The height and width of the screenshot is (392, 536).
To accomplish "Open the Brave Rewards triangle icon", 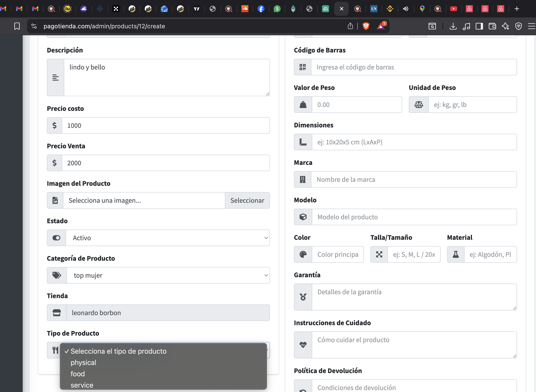I will (x=381, y=26).
